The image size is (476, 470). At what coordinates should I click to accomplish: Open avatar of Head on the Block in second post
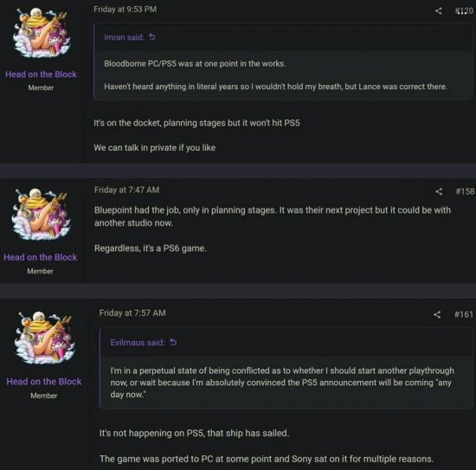(42, 215)
